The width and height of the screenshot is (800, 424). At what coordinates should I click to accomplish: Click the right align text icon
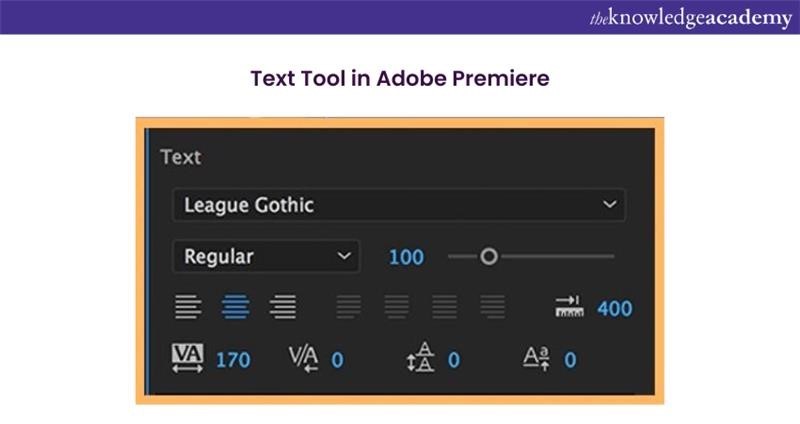point(283,308)
